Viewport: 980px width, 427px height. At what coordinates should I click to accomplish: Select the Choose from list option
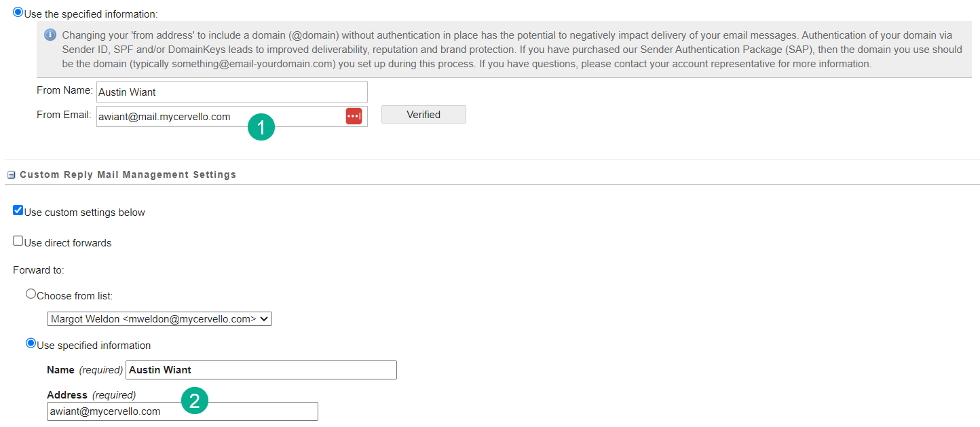31,293
